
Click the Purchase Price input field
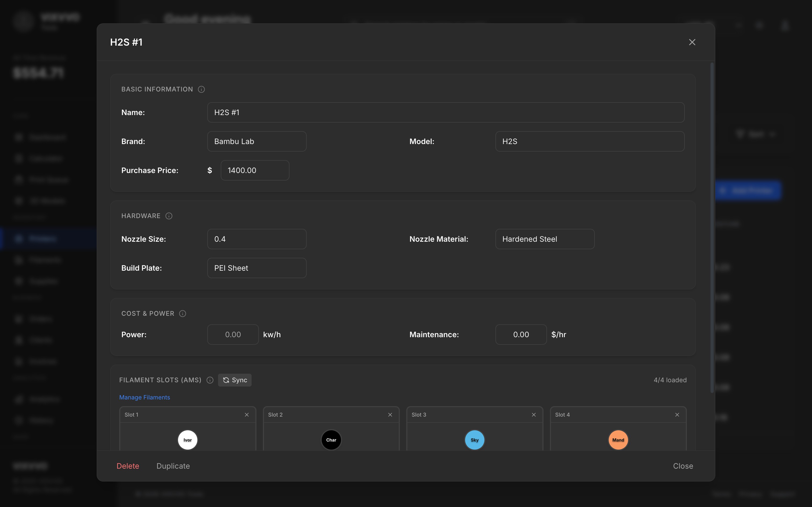coord(255,170)
